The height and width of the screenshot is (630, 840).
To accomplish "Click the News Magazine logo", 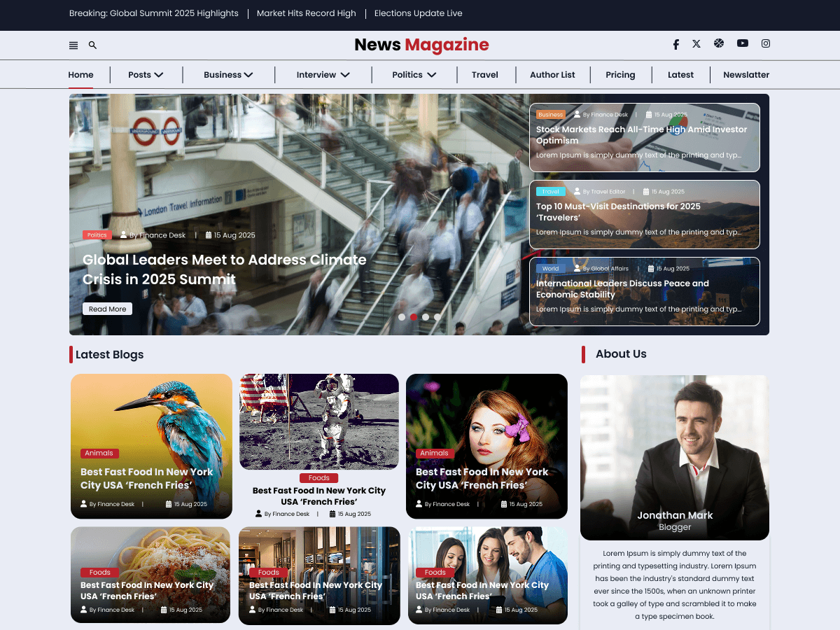I will [x=421, y=45].
